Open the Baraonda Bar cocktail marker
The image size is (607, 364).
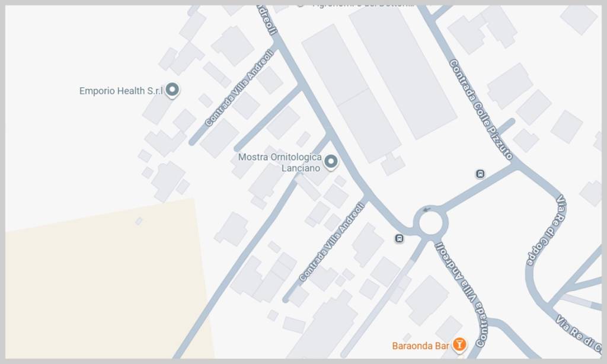coord(459,344)
